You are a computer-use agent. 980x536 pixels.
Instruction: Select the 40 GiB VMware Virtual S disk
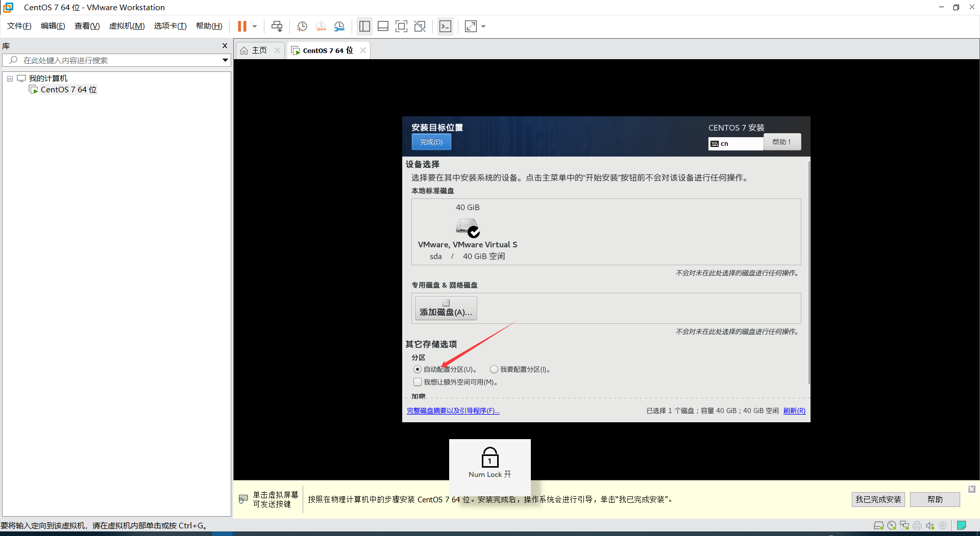468,232
